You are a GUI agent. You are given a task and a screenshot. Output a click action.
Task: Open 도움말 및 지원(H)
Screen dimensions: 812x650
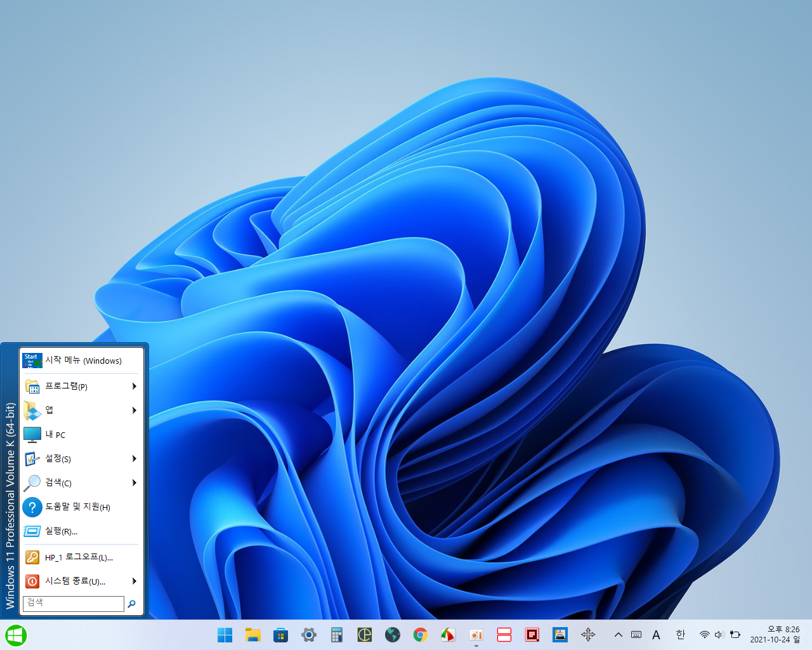81,507
